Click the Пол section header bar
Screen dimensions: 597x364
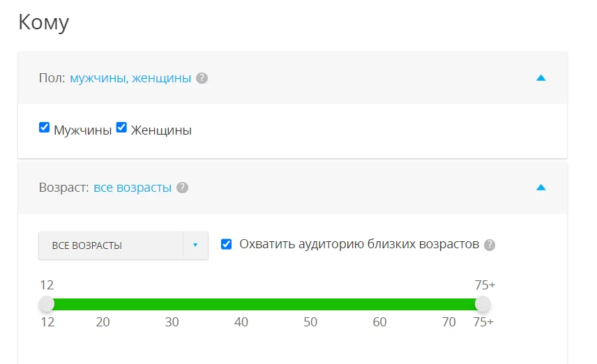(x=349, y=78)
